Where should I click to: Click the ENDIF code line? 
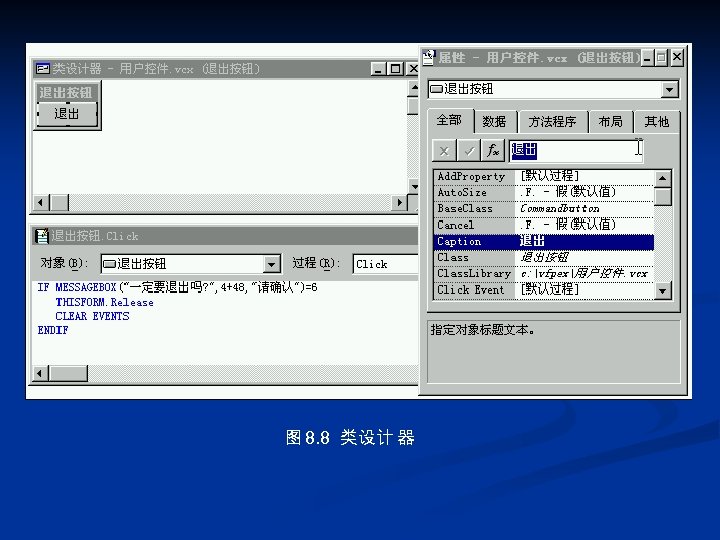(53, 330)
